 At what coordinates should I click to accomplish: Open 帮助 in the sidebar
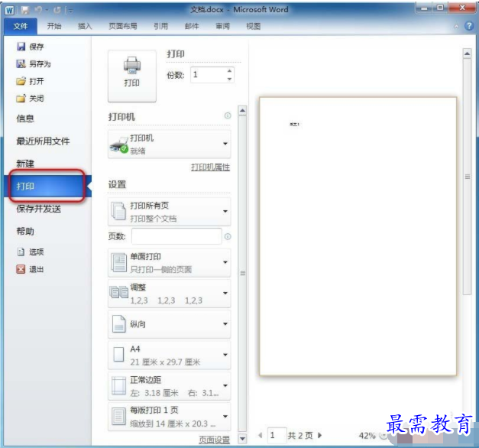25,231
